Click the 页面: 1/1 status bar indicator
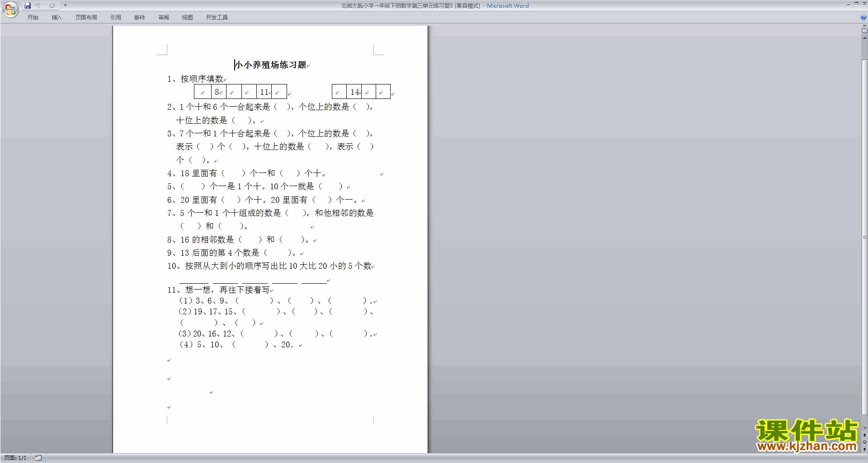The width and height of the screenshot is (868, 463). 15,458
